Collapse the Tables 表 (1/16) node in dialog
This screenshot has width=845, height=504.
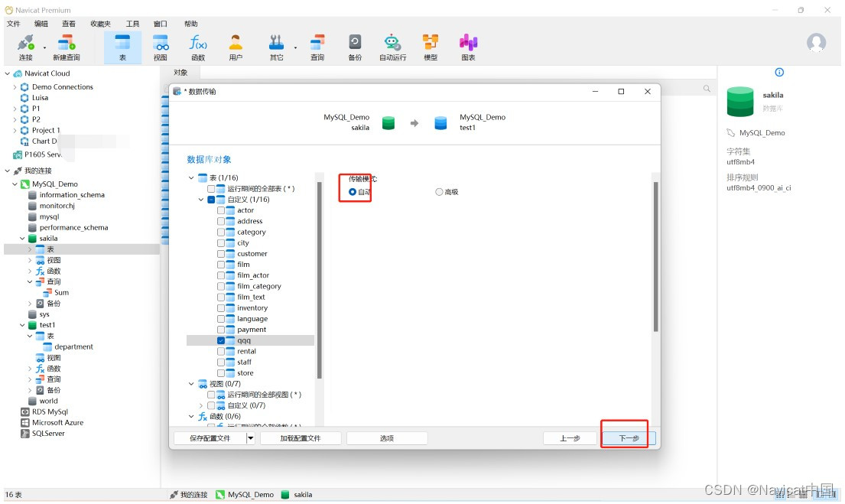point(191,178)
